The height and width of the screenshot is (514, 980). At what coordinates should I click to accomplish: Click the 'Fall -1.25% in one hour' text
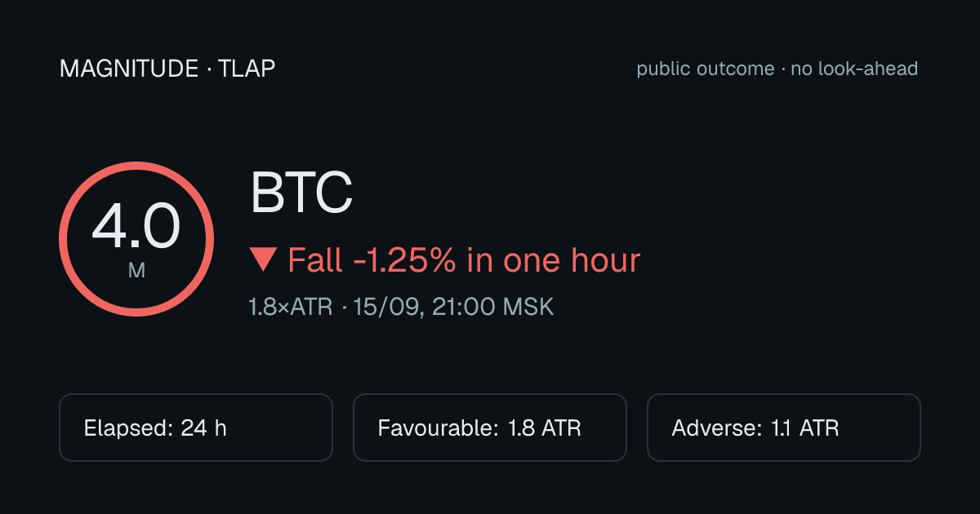click(x=464, y=260)
